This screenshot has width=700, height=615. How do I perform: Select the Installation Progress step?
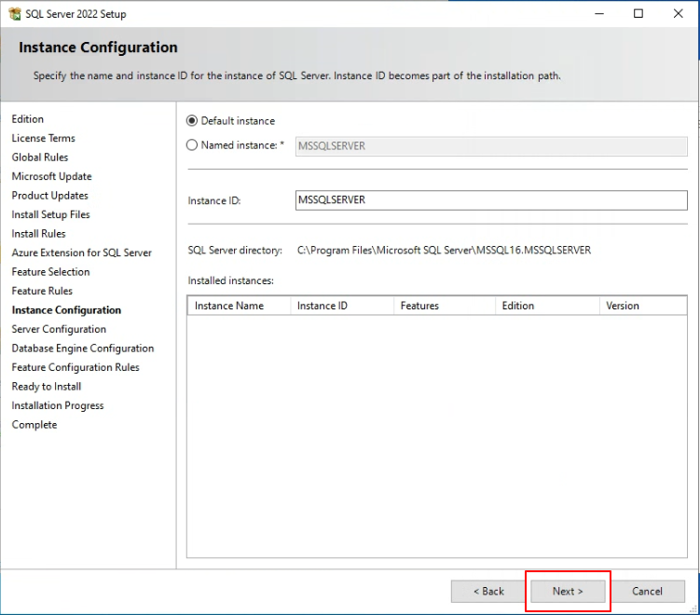point(58,405)
